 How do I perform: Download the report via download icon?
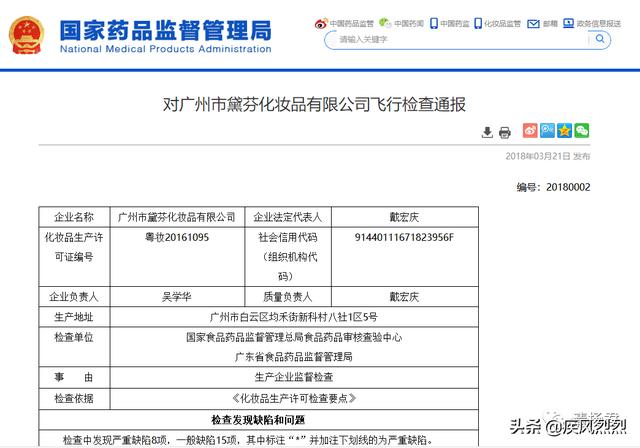click(x=487, y=132)
